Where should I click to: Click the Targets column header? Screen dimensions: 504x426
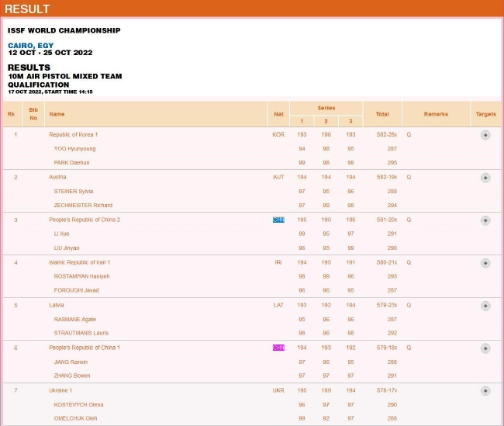485,114
